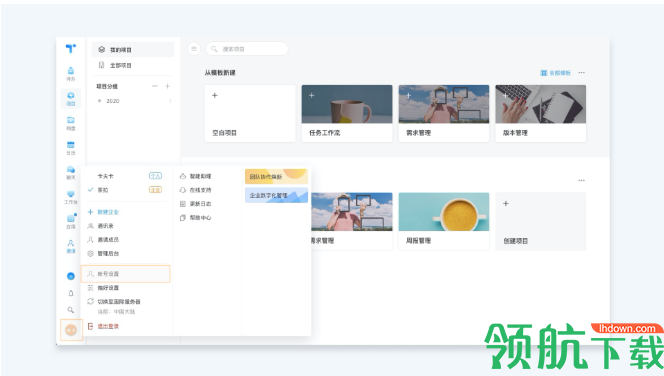This screenshot has height=376, width=664.
Task: Open the 网盘 cloud drive sidebar icon
Action: click(71, 123)
